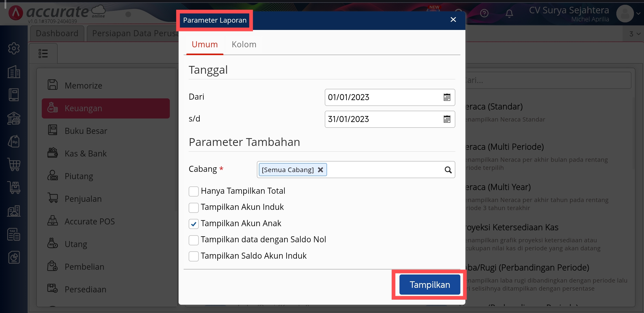The height and width of the screenshot is (313, 644).
Task: Open the help question mark icon
Action: pos(484,13)
